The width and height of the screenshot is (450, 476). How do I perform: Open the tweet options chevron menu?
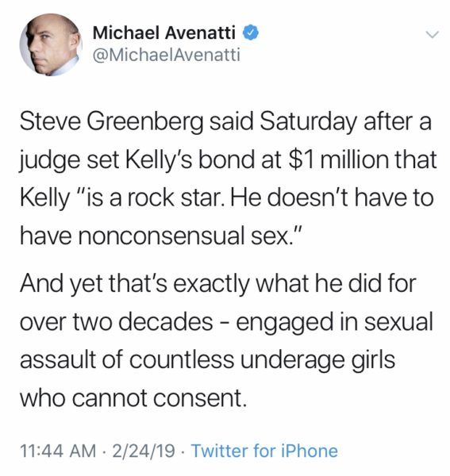pos(432,34)
